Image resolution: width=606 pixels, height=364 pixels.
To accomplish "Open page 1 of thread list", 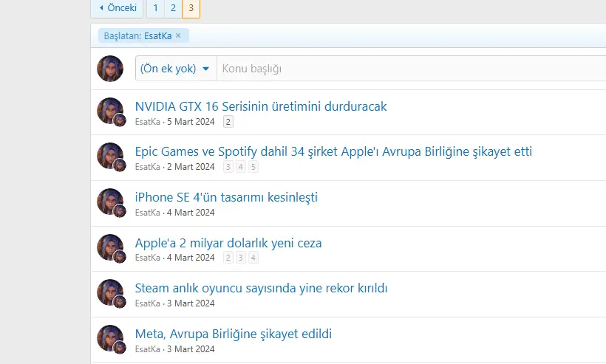I will click(155, 8).
